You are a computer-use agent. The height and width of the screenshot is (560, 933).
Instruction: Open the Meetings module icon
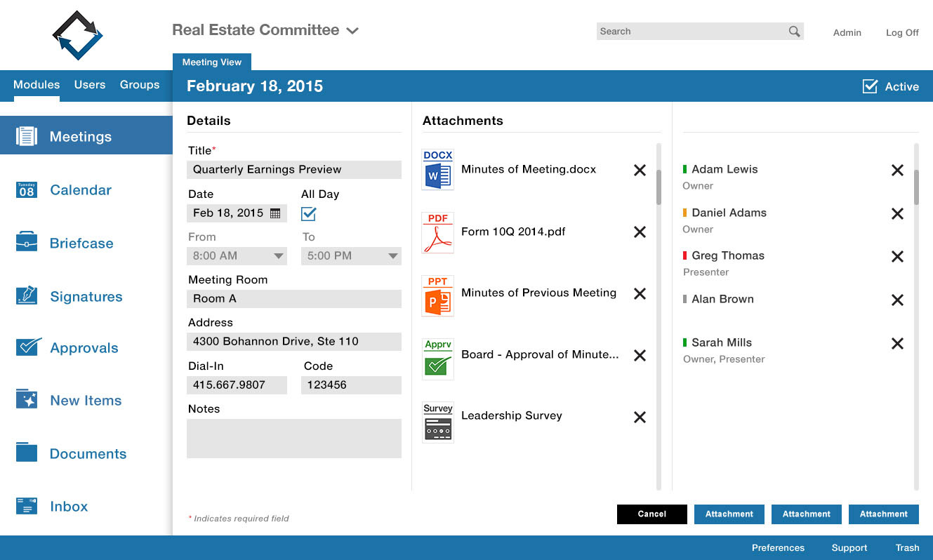tap(27, 136)
